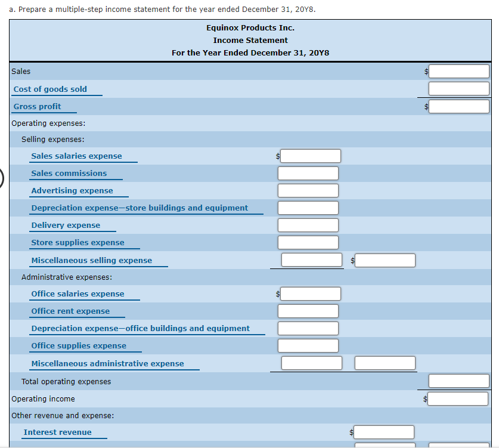Open the Sales commissions dropdown
The image size is (499, 448).
click(x=76, y=174)
